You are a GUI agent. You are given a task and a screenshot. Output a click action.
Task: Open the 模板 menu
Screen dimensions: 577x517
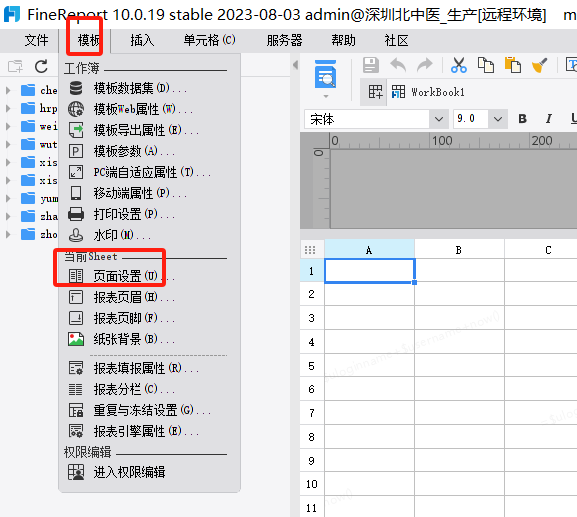pos(89,40)
